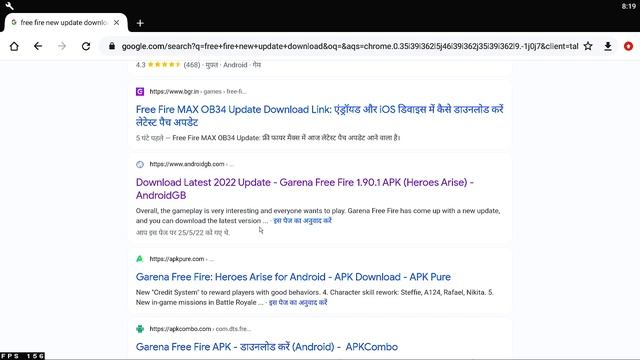Open Free Fire MAX OB34 Update Download Link result
The image size is (640, 360).
(x=319, y=116)
